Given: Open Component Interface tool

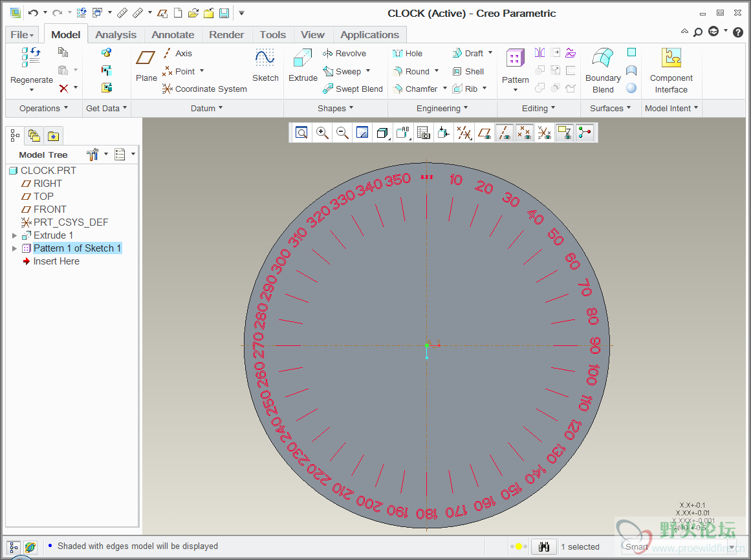Looking at the screenshot, I should click(x=671, y=70).
